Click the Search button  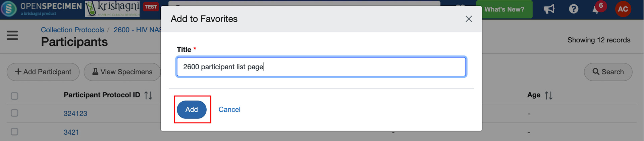(608, 72)
